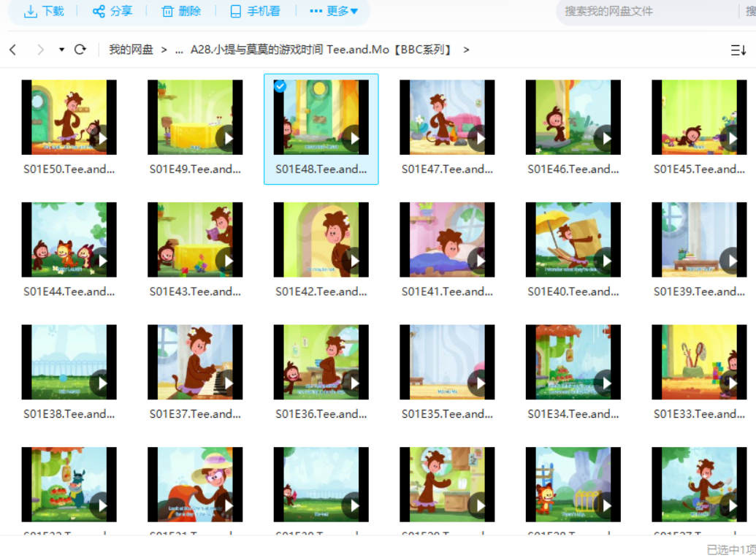Navigate to 我的网盘 breadcrumb
The height and width of the screenshot is (558, 756).
[131, 50]
